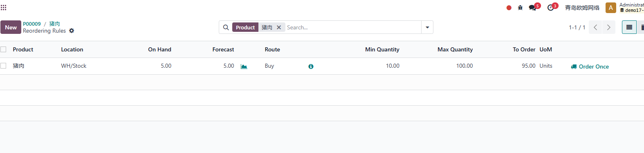
Task: Toggle the select-all header checkbox
Action: tap(4, 49)
